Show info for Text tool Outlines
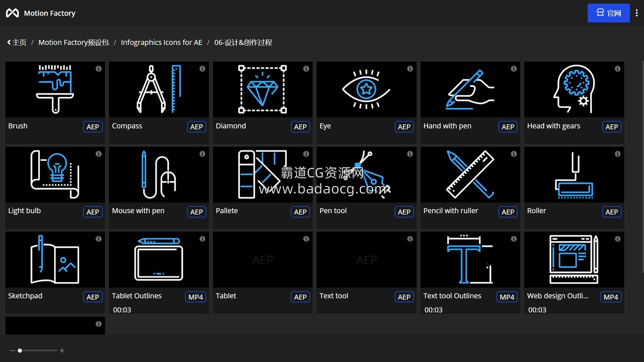The image size is (644, 362). point(514,239)
